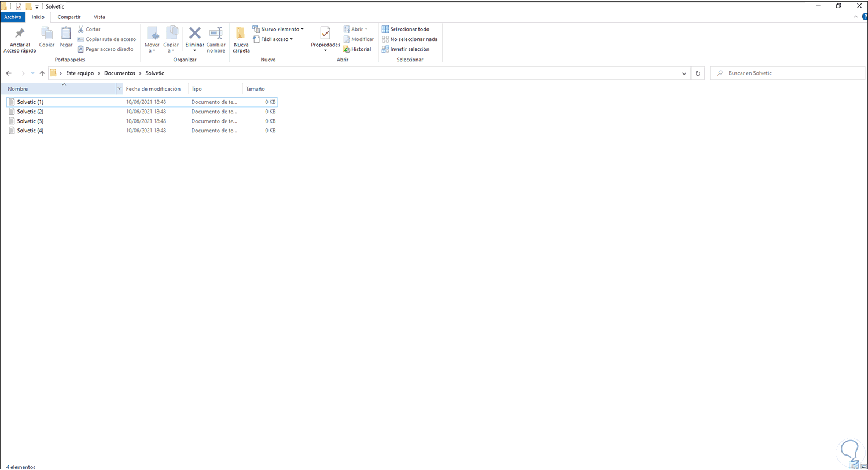Screen dimensions: 868x470
Task: Click Cambiar nombre rename icon
Action: (216, 34)
